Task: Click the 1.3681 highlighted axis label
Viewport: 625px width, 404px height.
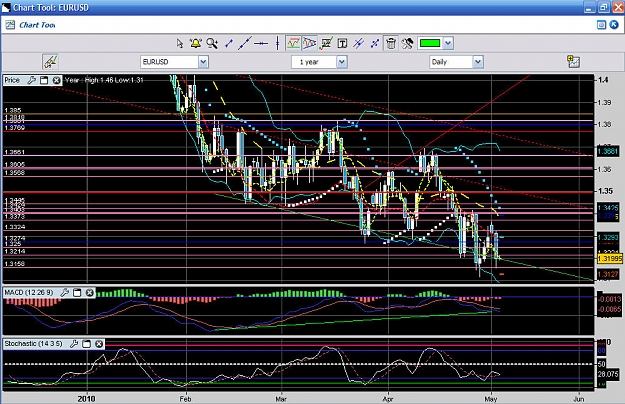Action: pos(607,151)
